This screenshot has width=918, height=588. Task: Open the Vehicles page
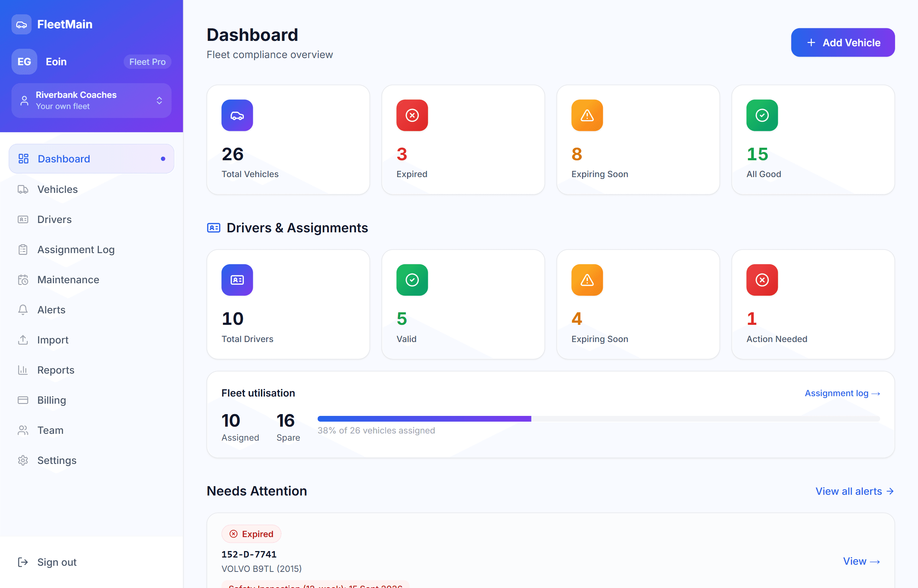click(91, 189)
